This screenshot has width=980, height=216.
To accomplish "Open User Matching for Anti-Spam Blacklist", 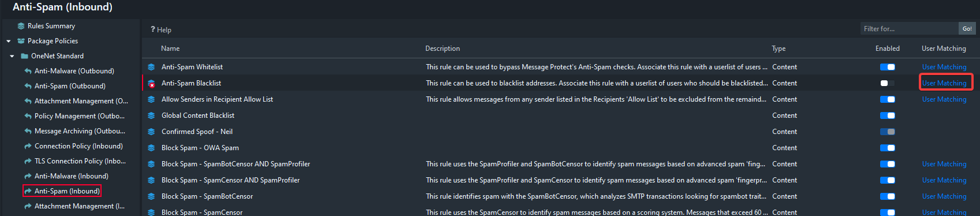I will point(944,83).
